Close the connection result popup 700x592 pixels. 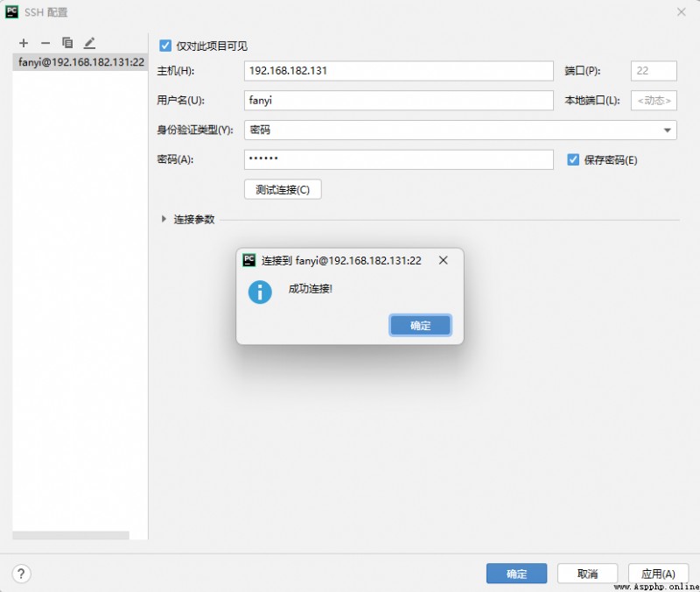tap(443, 260)
